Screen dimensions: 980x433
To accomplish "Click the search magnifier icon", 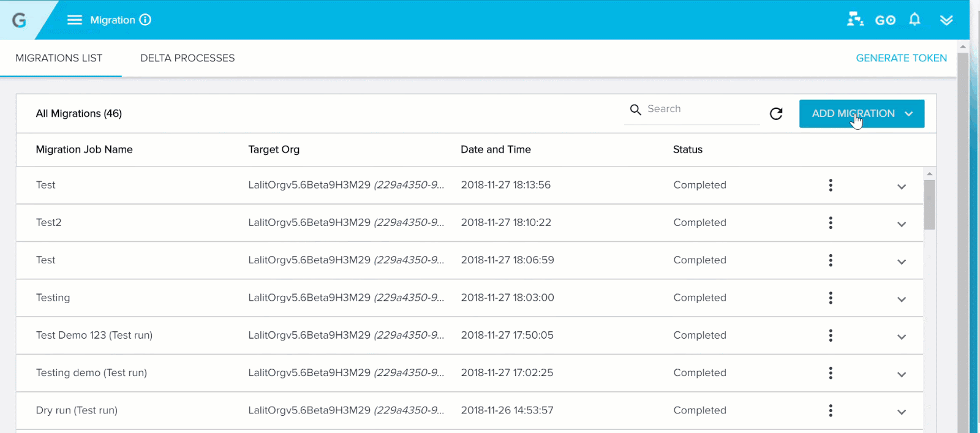I will [635, 109].
